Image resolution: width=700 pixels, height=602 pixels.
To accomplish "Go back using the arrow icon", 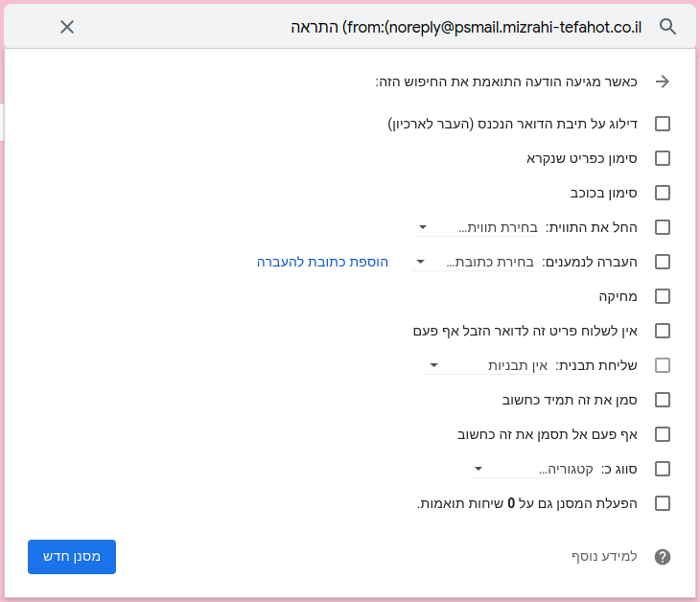I will 663,81.
